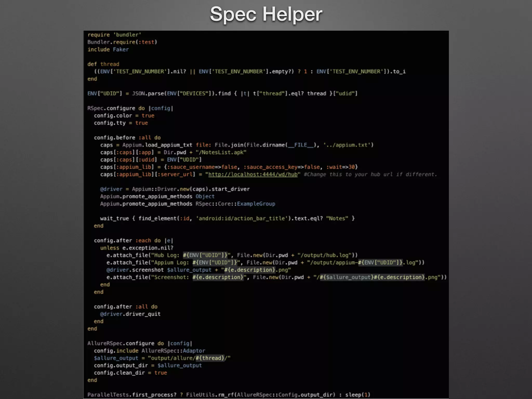Click the TEST_ENV_NUMBER ternary code line
This screenshot has height=399, width=532.
pyautogui.click(x=250, y=71)
